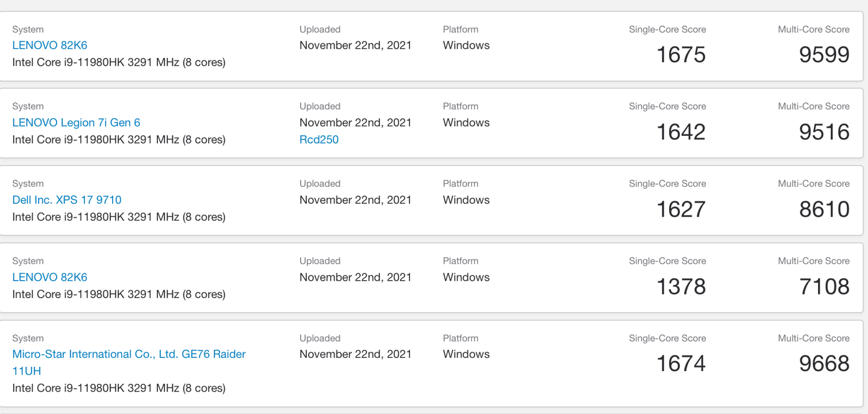This screenshot has height=414, width=868.
Task: Click the processor text under Dell XPS 17 9710
Action: pyautogui.click(x=119, y=217)
